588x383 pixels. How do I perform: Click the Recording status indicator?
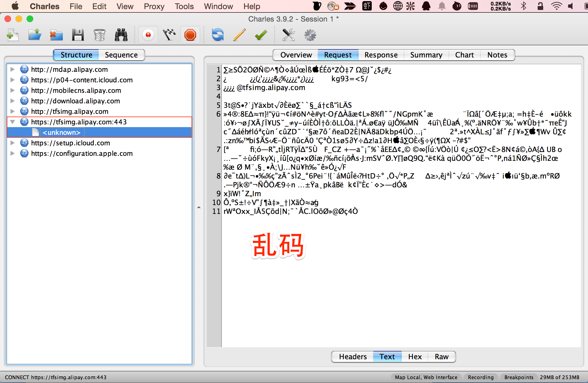481,377
